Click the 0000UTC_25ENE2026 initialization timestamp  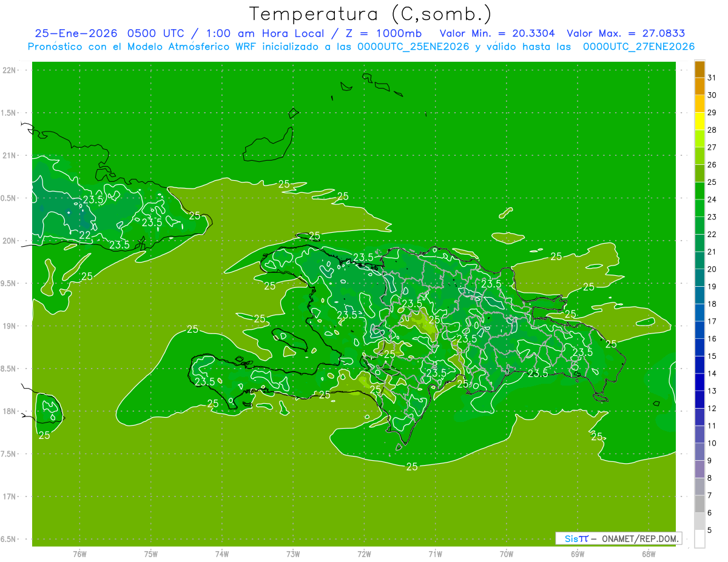pyautogui.click(x=414, y=47)
